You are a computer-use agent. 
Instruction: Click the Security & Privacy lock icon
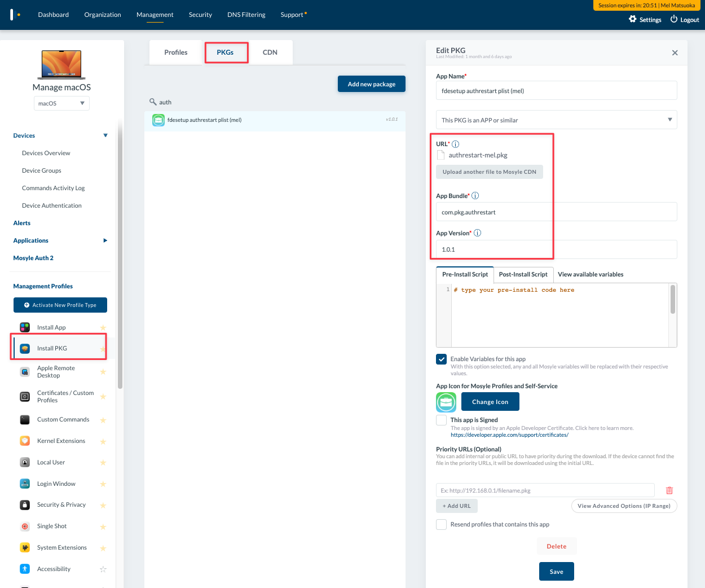point(25,504)
